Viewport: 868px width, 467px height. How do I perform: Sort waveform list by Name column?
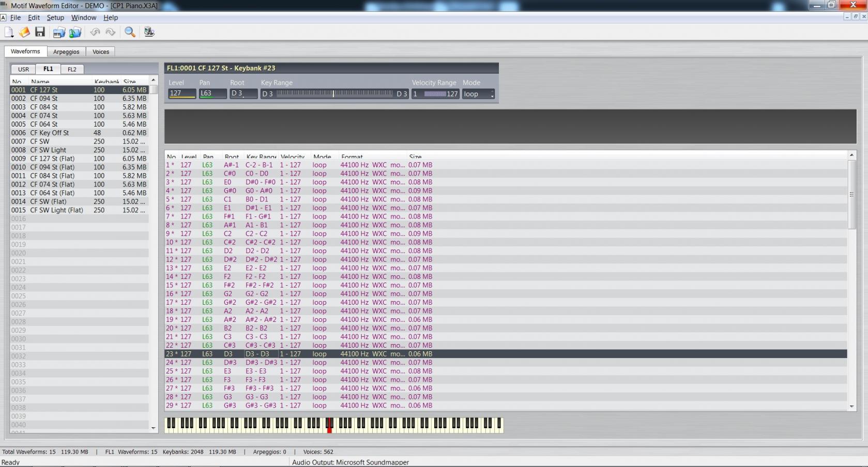click(x=60, y=81)
